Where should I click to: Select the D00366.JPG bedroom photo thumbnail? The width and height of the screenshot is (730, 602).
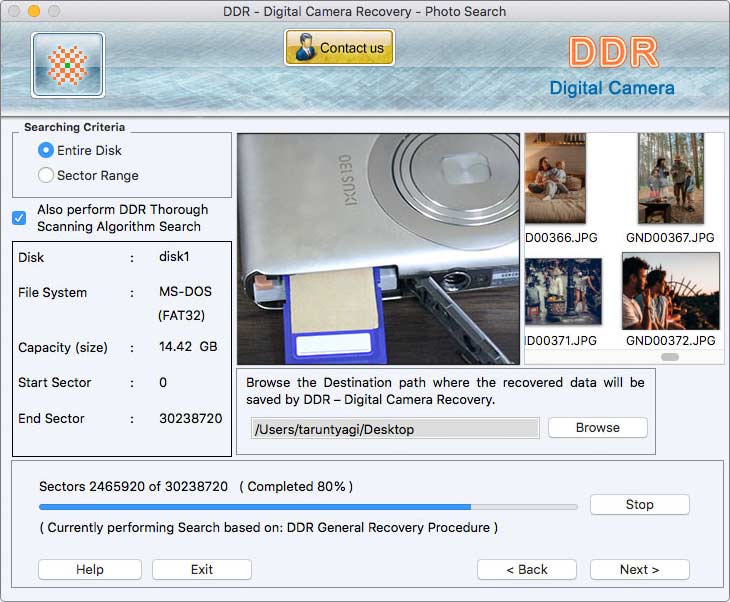[555, 178]
